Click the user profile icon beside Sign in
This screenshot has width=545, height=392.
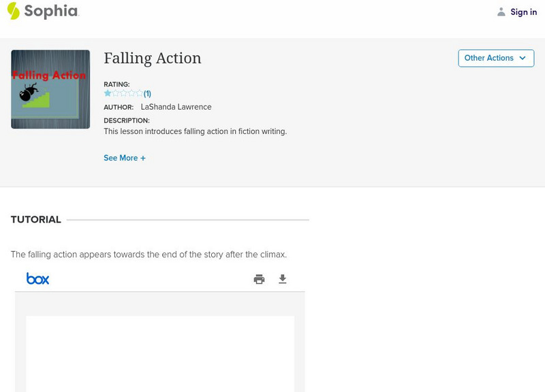pyautogui.click(x=501, y=12)
